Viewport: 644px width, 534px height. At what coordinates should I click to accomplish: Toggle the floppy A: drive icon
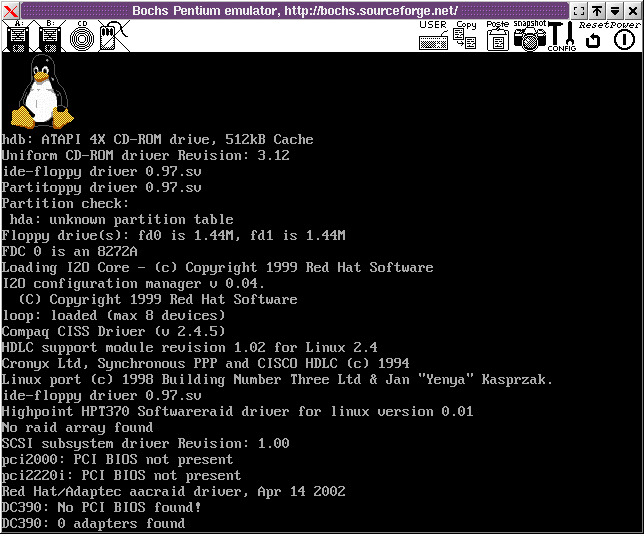pyautogui.click(x=17, y=36)
